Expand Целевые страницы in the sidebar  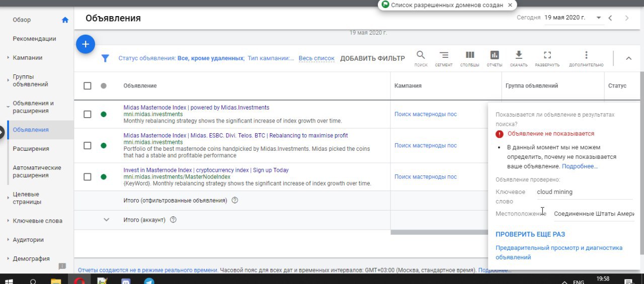pos(8,198)
